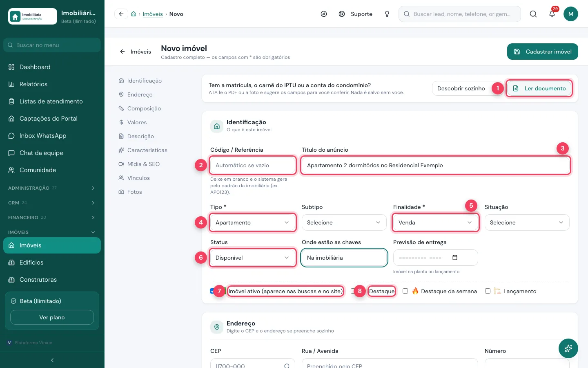Click the Título do anúncio field

point(436,165)
